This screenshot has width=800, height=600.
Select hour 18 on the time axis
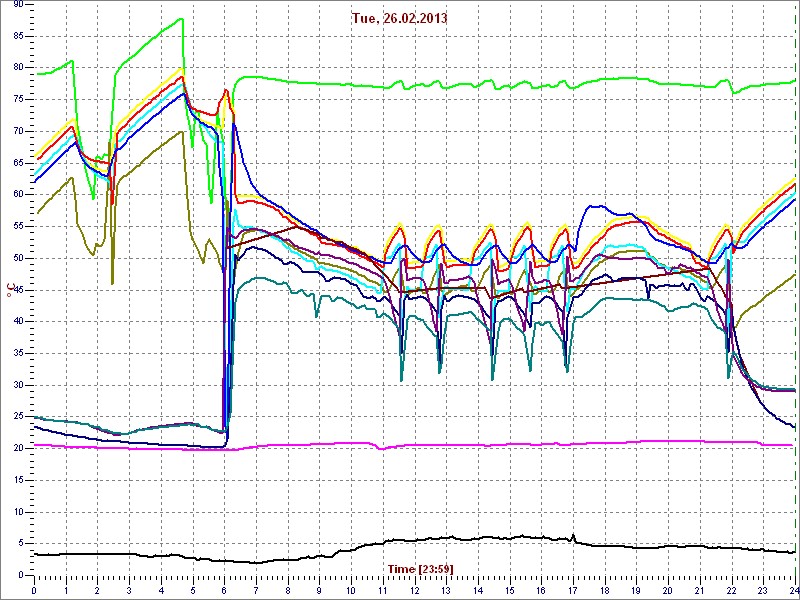(x=605, y=590)
